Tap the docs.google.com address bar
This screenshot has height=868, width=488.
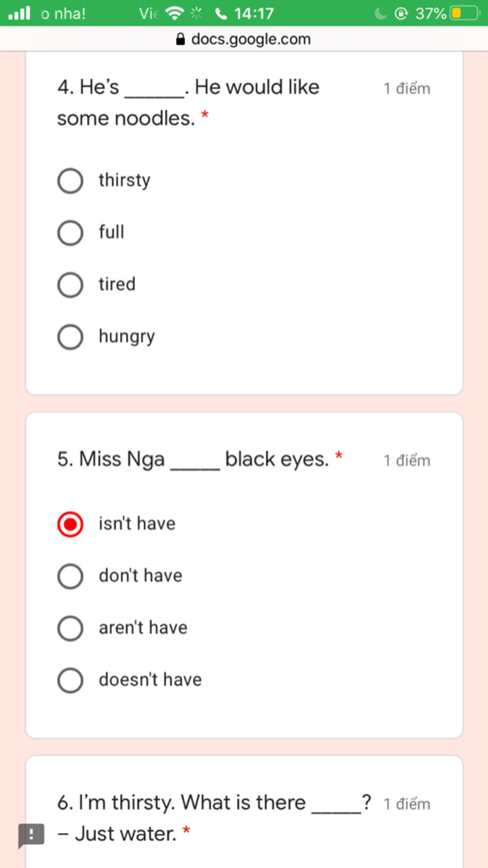coord(244,39)
